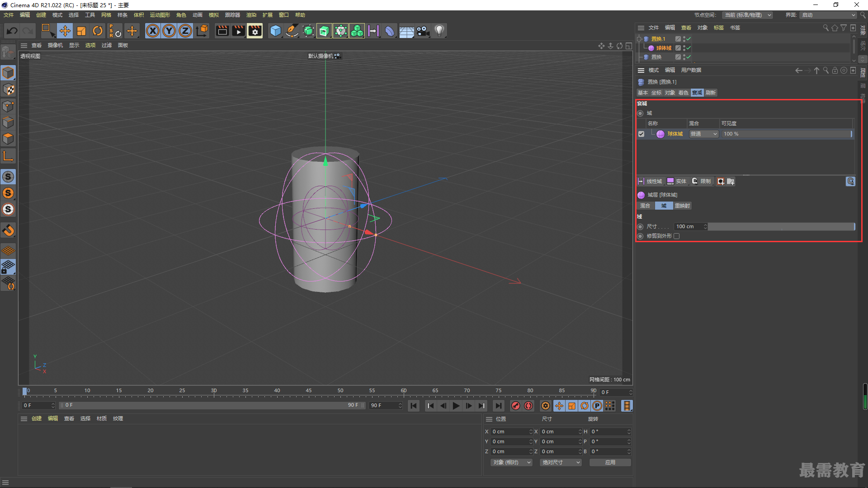Add a light object
Viewport: 868px width, 488px height.
point(439,31)
